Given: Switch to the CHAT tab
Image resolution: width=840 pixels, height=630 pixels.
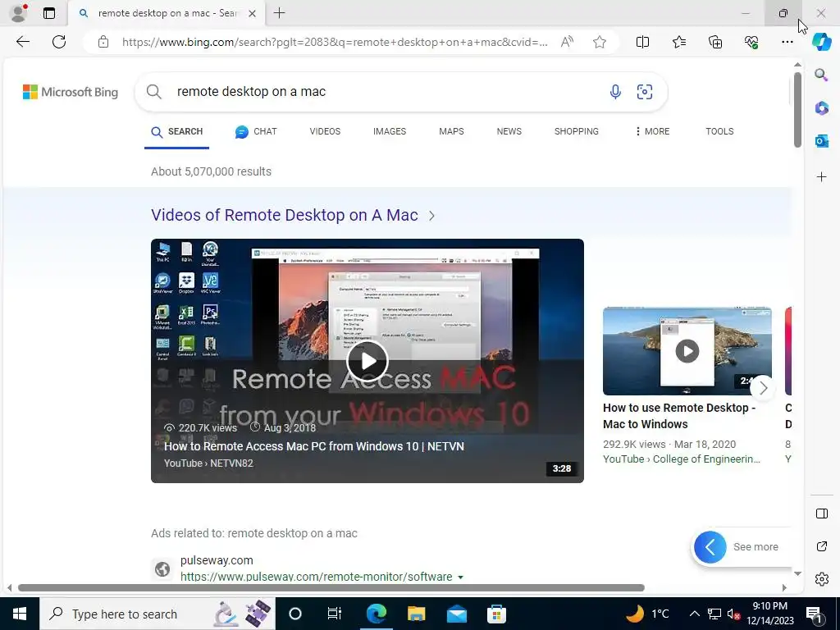Looking at the screenshot, I should [256, 131].
